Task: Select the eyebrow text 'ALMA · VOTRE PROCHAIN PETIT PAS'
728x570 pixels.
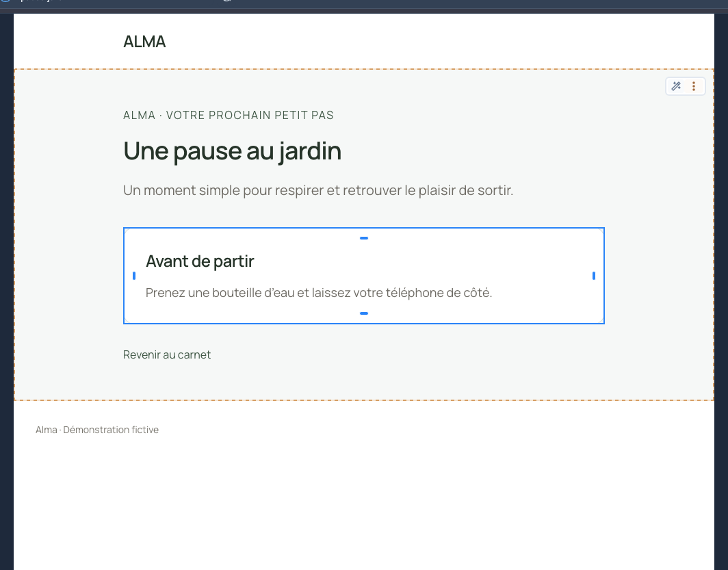Action: coord(229,115)
